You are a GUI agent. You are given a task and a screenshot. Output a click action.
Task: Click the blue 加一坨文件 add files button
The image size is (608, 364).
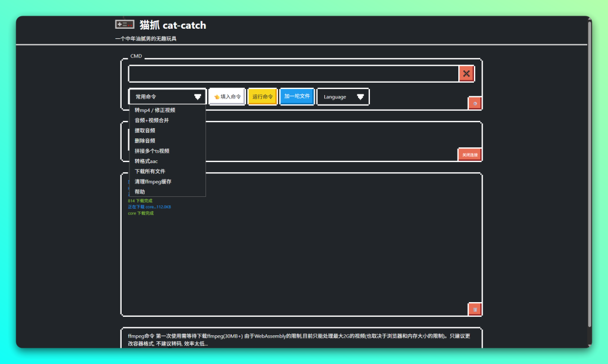(x=297, y=96)
